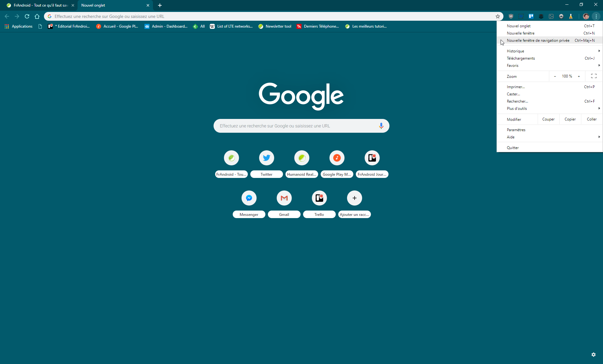Add a shortcut with the plus tile
Screen dimensions: 603x364
(x=355, y=204)
